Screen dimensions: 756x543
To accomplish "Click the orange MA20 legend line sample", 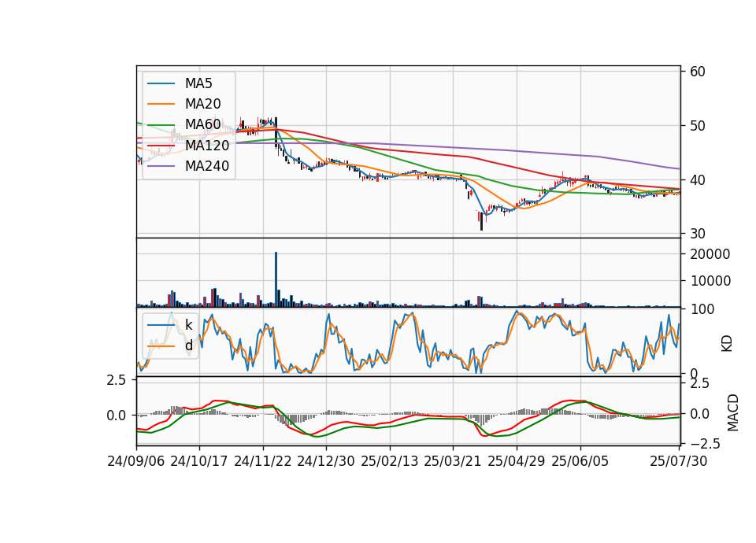I will click(161, 104).
